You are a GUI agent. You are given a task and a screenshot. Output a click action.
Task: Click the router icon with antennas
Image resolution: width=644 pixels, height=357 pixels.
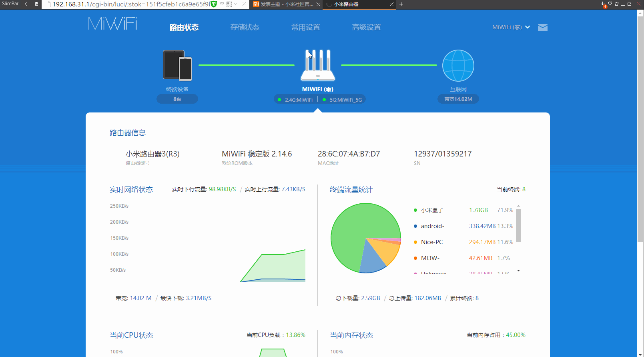(318, 65)
